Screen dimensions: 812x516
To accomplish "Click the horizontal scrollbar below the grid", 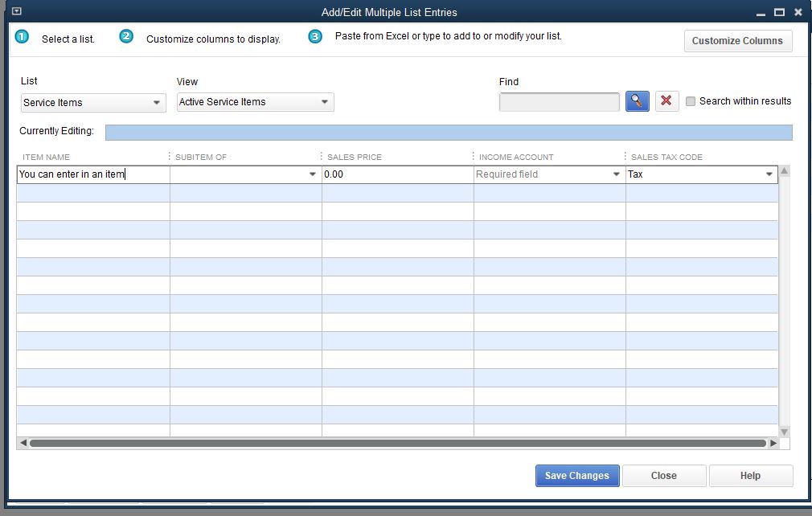I will point(394,442).
